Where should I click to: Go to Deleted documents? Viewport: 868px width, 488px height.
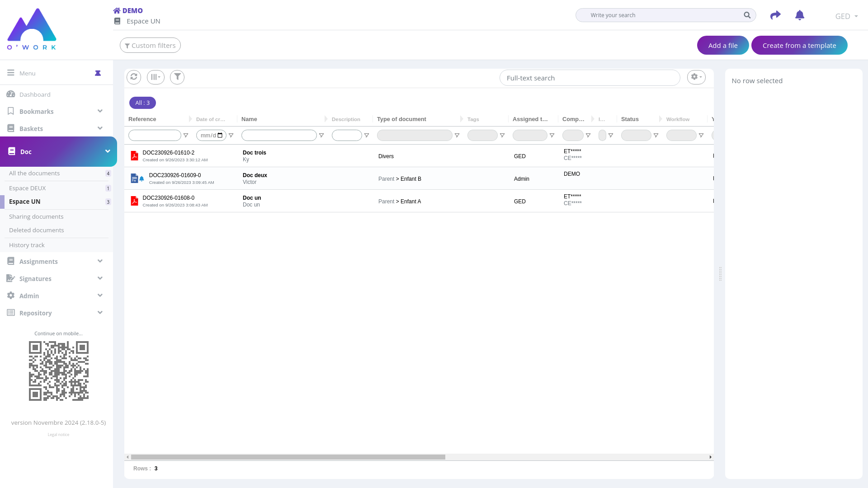pyautogui.click(x=37, y=230)
